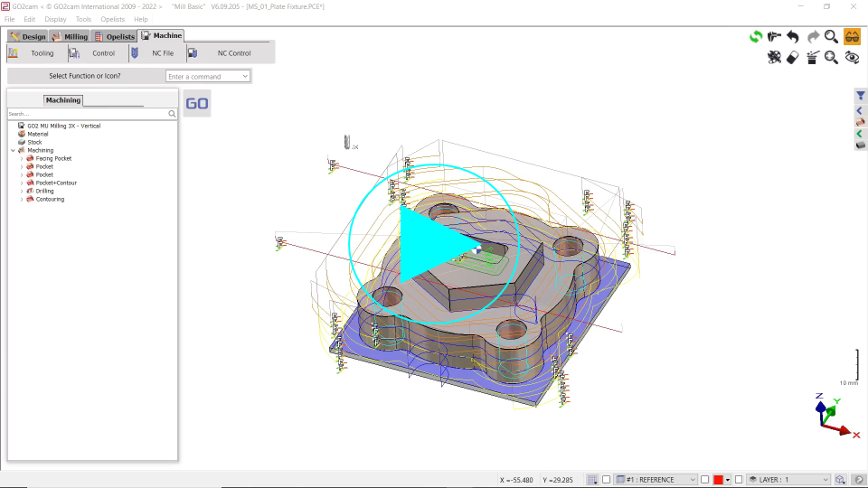Screen dimensions: 868x488
Task: Click the blue filter funnel icon
Action: (x=861, y=96)
